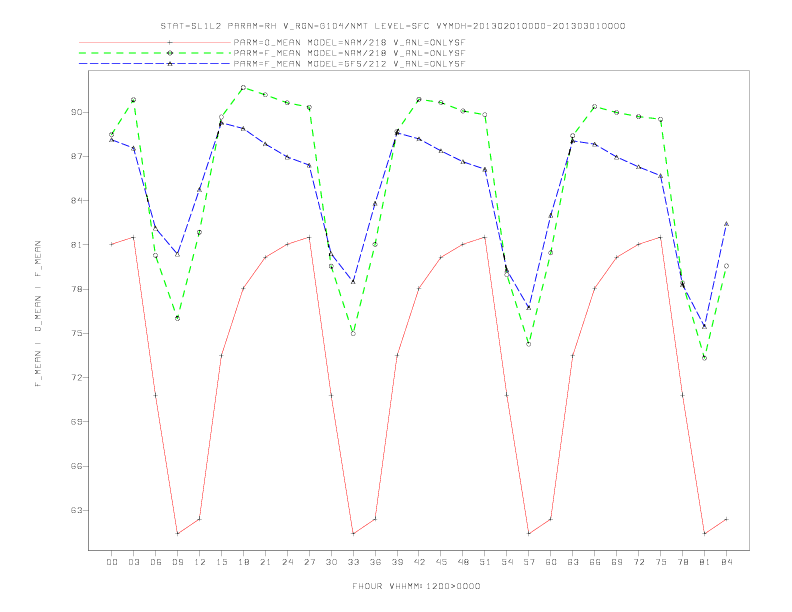Select legend entry PARM=F_MEAN MODEL=NAM/218
The image size is (792, 612).
[349, 53]
